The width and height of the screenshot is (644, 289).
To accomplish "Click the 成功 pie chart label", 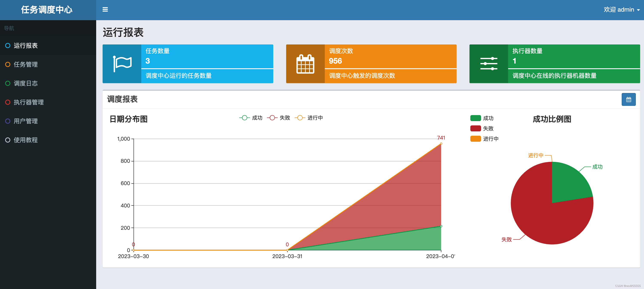I will pos(597,167).
